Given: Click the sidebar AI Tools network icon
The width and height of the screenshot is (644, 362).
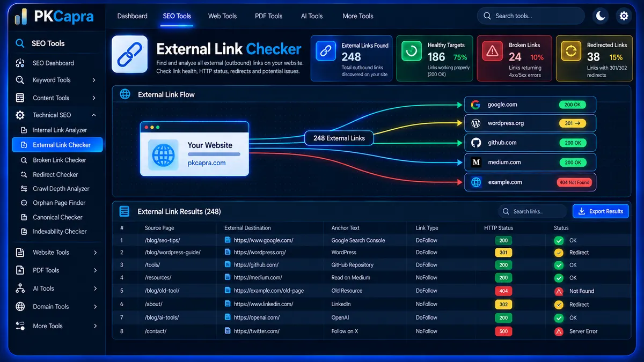Looking at the screenshot, I should tap(20, 289).
